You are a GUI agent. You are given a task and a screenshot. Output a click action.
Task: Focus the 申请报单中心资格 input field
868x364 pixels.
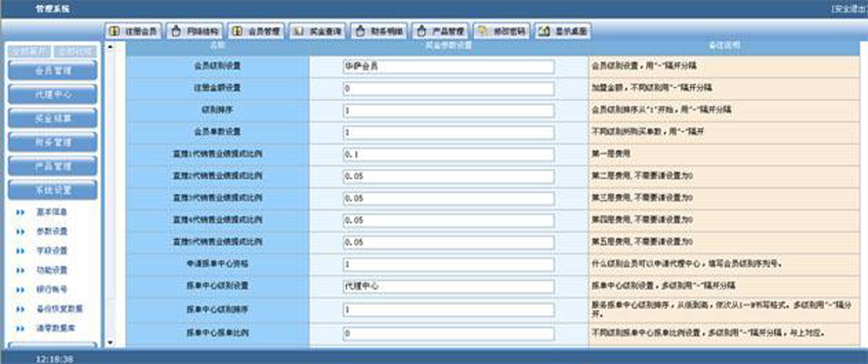449,265
